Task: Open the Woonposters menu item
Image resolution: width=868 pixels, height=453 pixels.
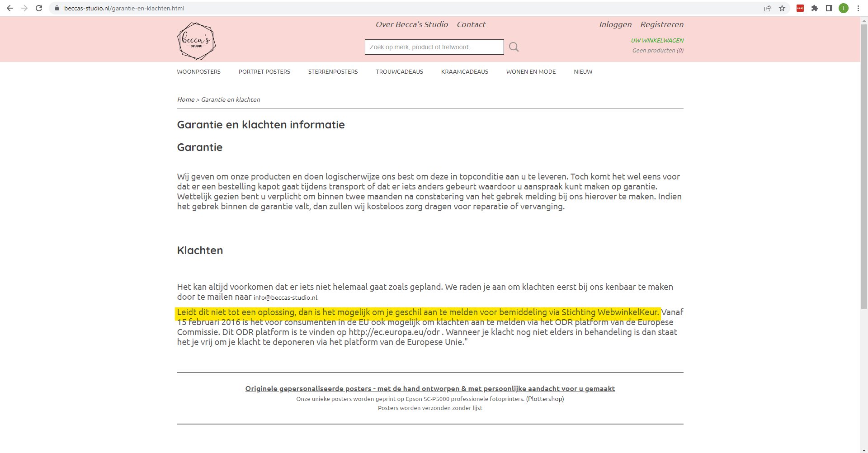Action: [198, 72]
